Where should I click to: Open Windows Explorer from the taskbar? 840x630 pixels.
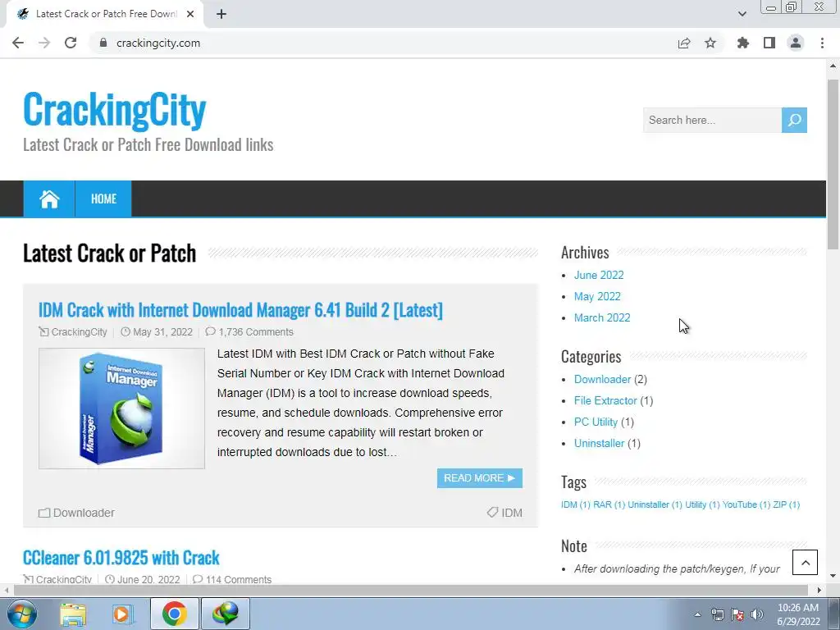point(73,614)
